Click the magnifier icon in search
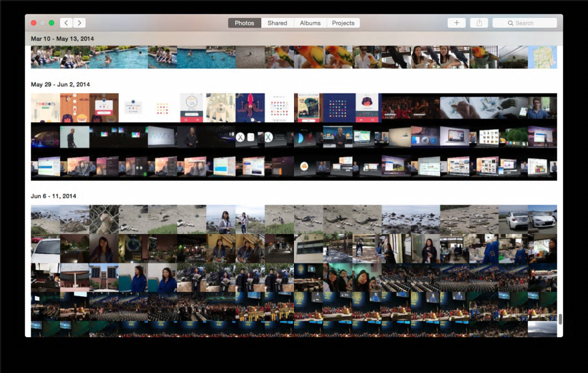This screenshot has height=373, width=588. click(x=510, y=23)
